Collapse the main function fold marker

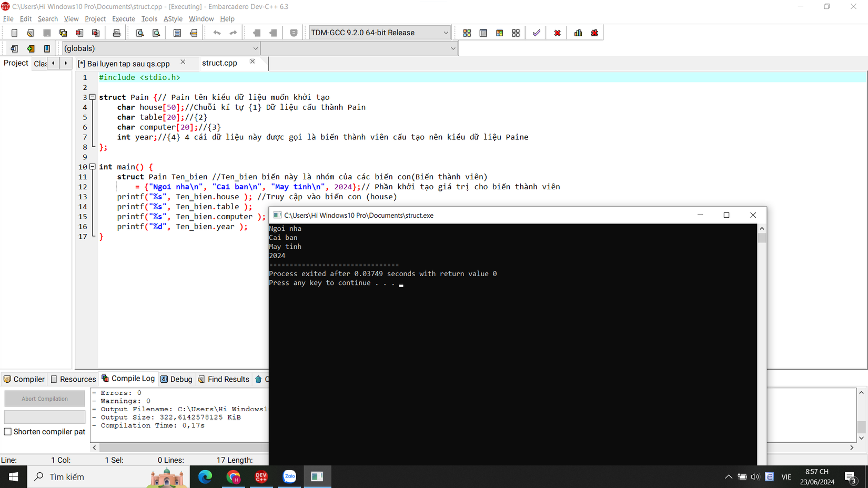[93, 167]
